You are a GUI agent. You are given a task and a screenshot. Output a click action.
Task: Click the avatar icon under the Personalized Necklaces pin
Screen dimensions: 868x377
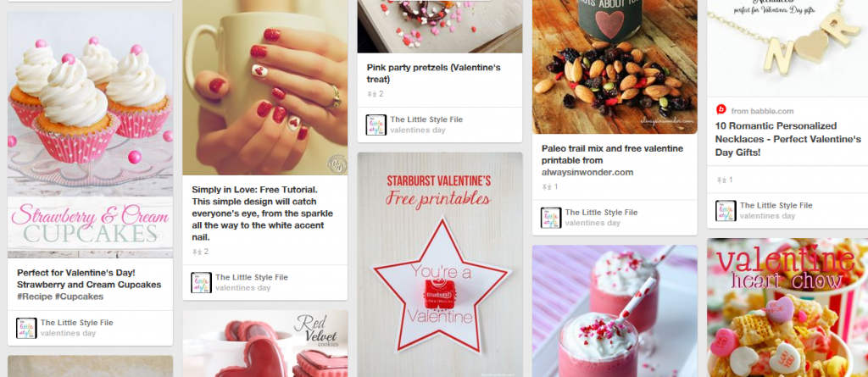click(726, 211)
